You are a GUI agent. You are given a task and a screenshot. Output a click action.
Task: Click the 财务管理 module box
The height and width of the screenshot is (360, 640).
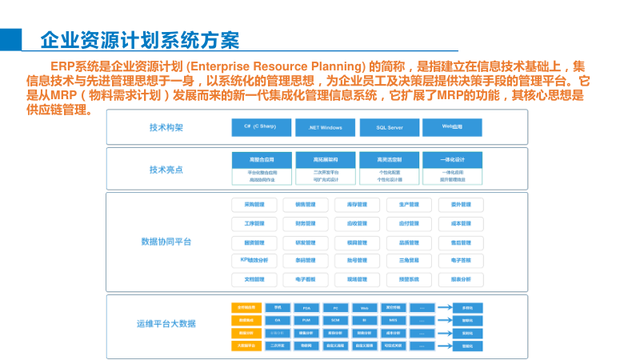pyautogui.click(x=306, y=224)
